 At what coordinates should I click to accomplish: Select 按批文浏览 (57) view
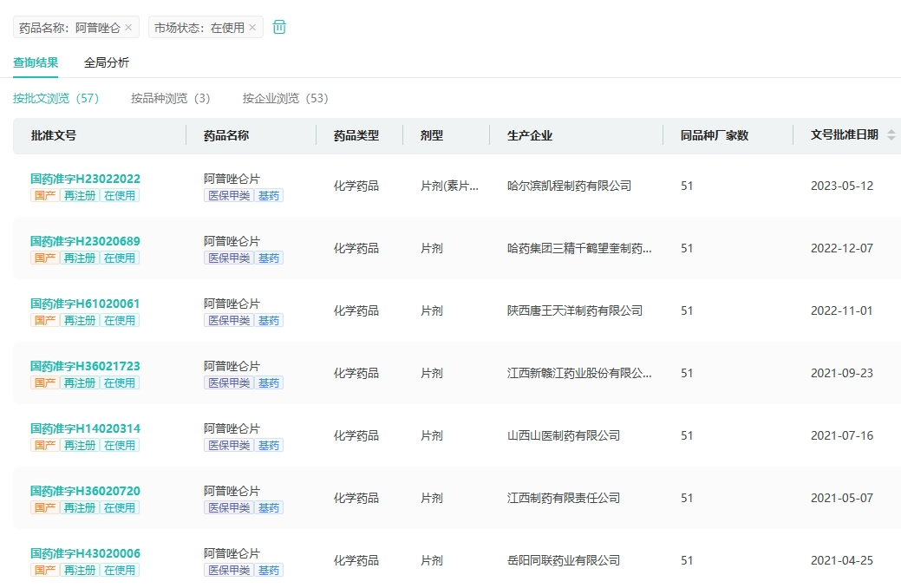(55, 98)
